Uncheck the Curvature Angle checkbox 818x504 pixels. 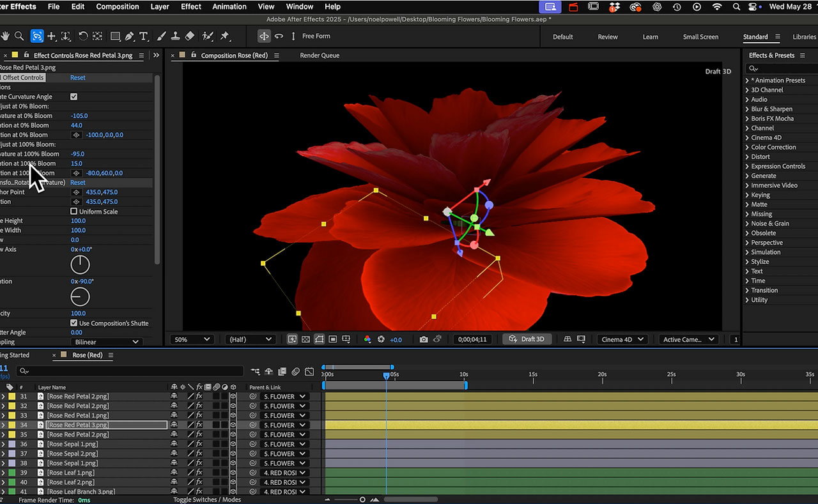click(73, 96)
